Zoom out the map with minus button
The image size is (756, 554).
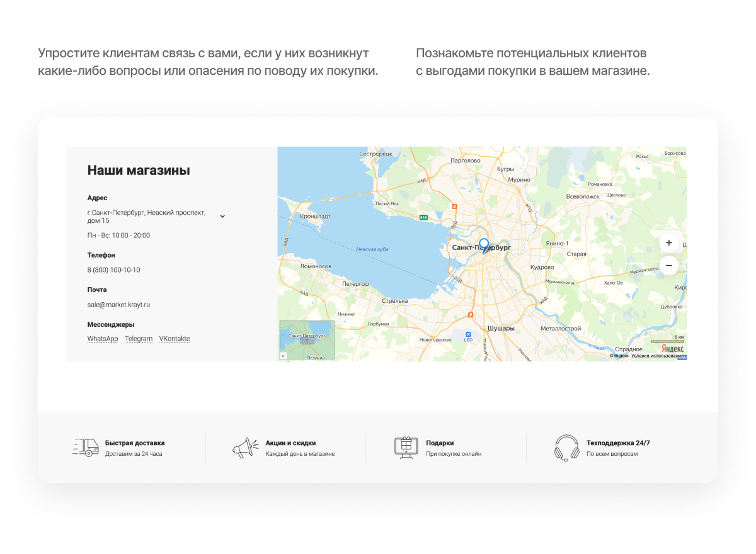click(x=669, y=266)
